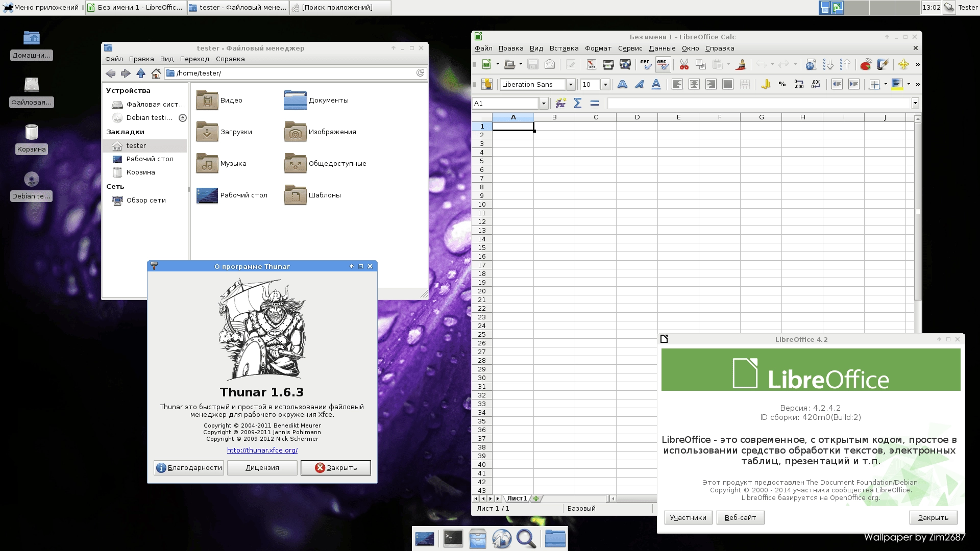Click the Благодарности button in Thunar dialog
Screen dimensions: 980x551
click(189, 468)
